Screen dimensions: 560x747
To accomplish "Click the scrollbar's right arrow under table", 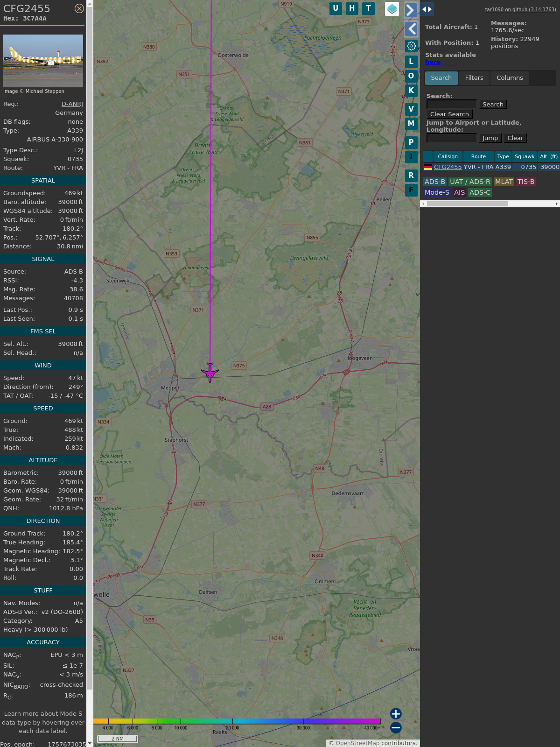I will [x=557, y=204].
